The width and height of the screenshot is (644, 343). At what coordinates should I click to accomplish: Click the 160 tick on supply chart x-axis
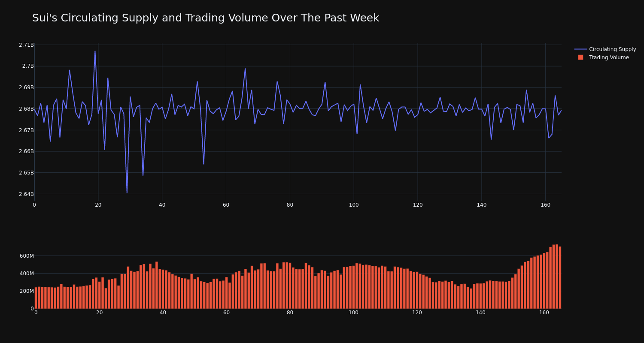tap(546, 205)
